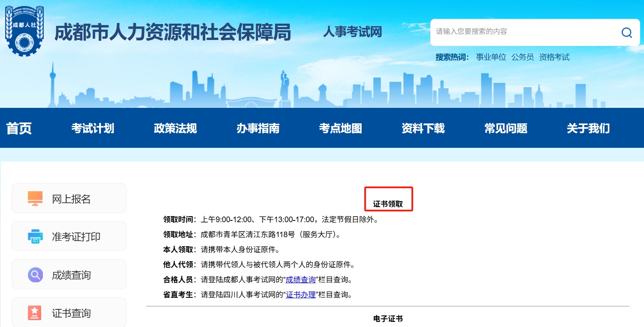Viewport: 644px width, 327px height.
Task: Focus the site search input field
Action: click(x=523, y=32)
